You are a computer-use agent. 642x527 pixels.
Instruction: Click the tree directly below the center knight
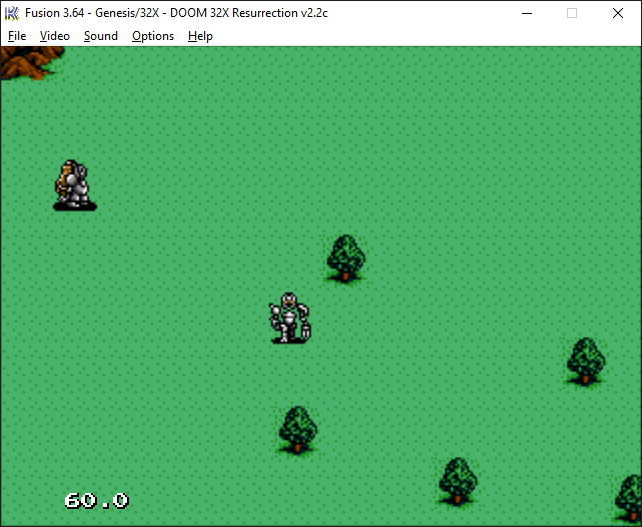[x=297, y=429]
